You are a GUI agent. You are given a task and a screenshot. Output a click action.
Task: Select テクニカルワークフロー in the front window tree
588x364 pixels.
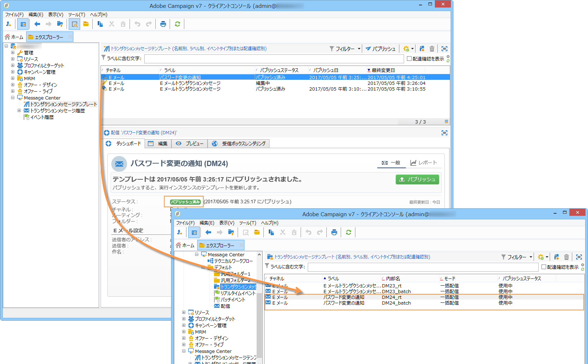pos(233,261)
